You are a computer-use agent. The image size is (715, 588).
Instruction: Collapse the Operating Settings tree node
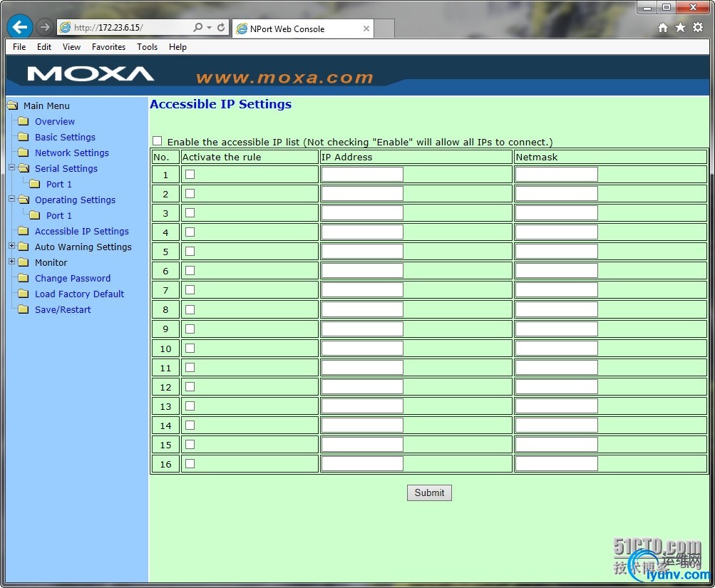point(12,199)
